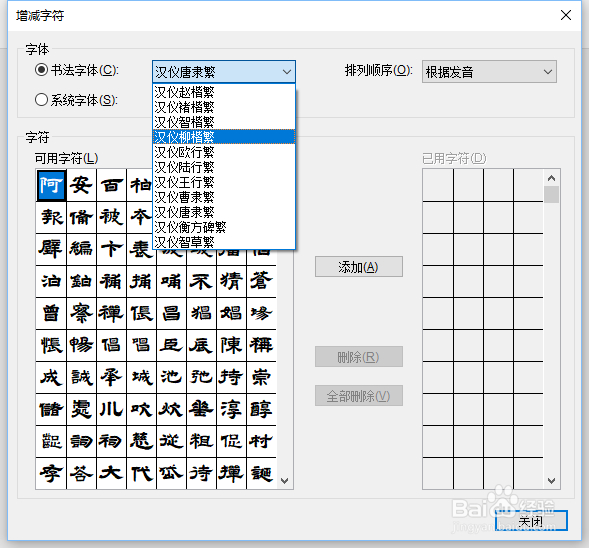This screenshot has width=589, height=548.
Task: Choose 汉仪赵楷繁 from the font list
Action: tap(224, 92)
